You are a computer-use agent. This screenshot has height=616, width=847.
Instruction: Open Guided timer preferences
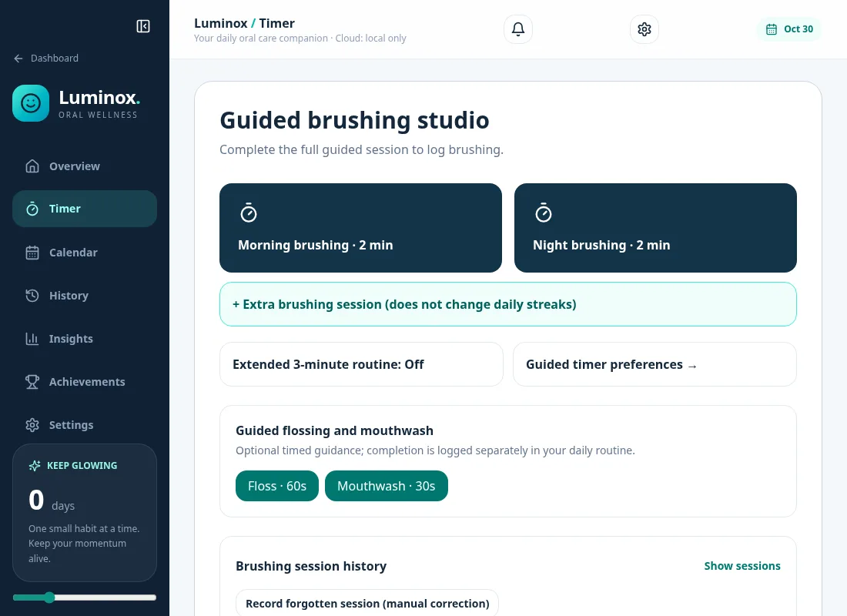[654, 364]
